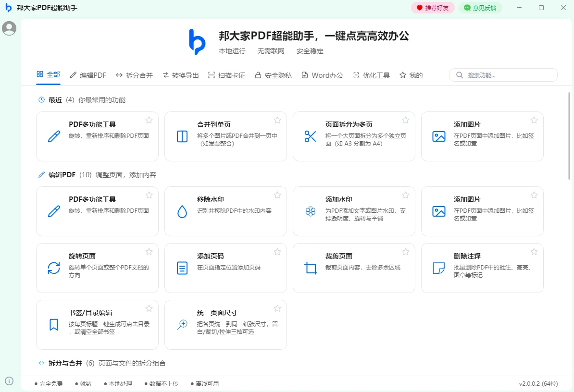Open the 扫描卡证 tab
574x392 pixels.
226,75
